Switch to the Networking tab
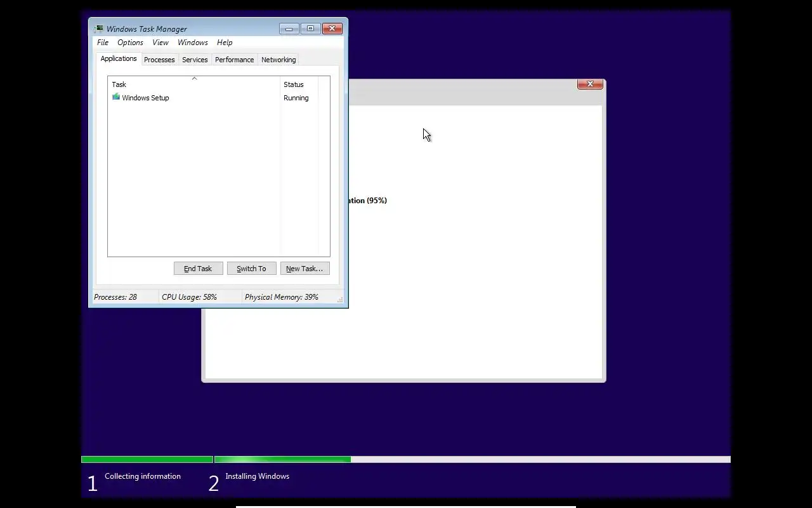This screenshot has width=812, height=508. tap(278, 60)
